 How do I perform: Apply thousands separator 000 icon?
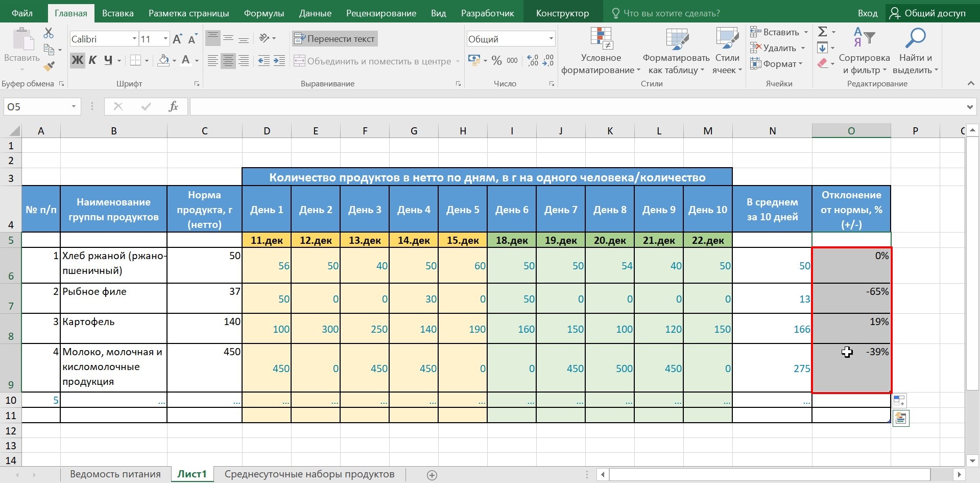512,61
